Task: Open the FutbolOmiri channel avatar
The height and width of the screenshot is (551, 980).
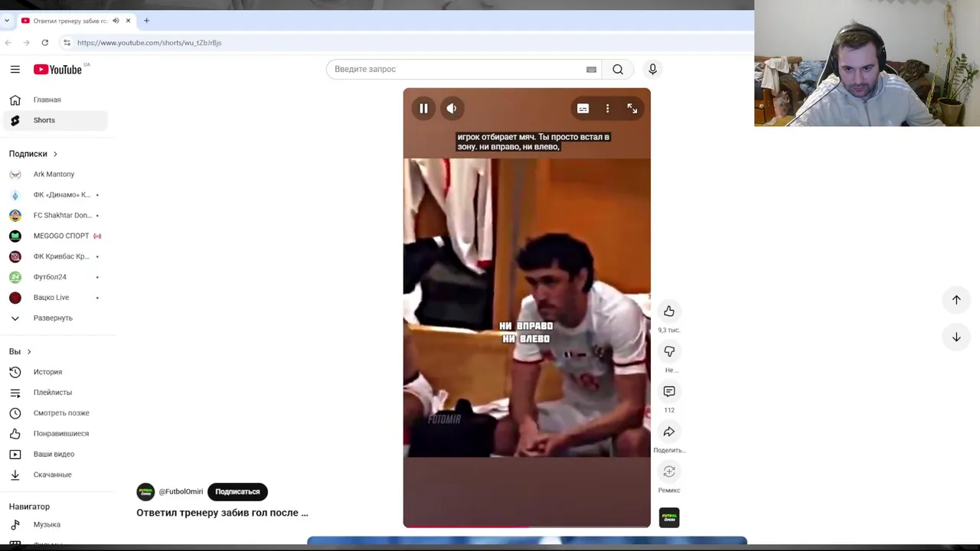Action: point(145,491)
